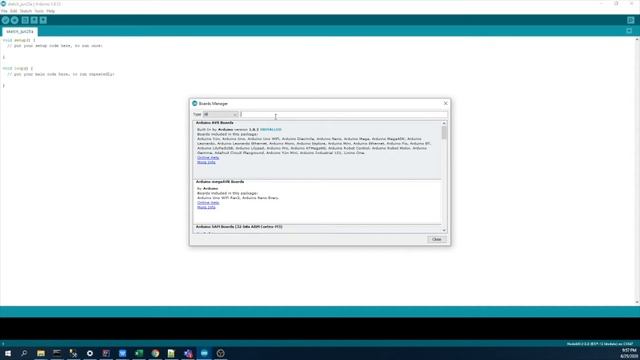Select the Arduino AVR Boards package title
Image resolution: width=640 pixels, height=360 pixels.
(215, 123)
